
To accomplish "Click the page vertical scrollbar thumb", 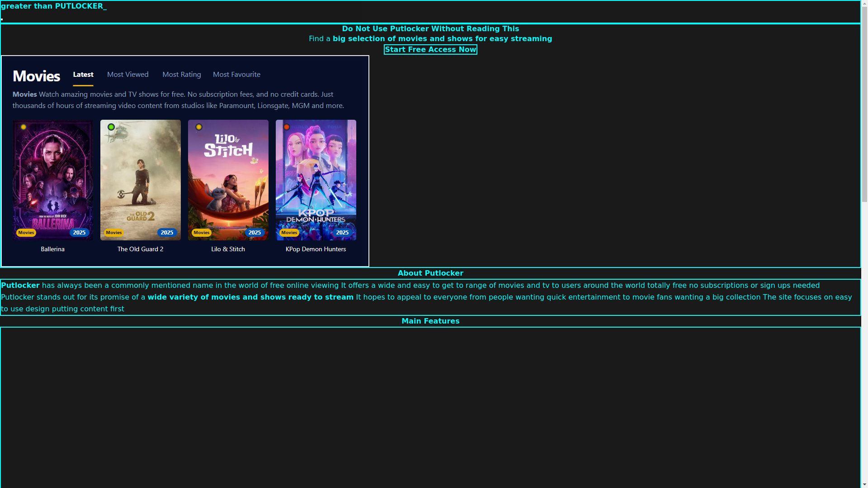I will (x=864, y=104).
